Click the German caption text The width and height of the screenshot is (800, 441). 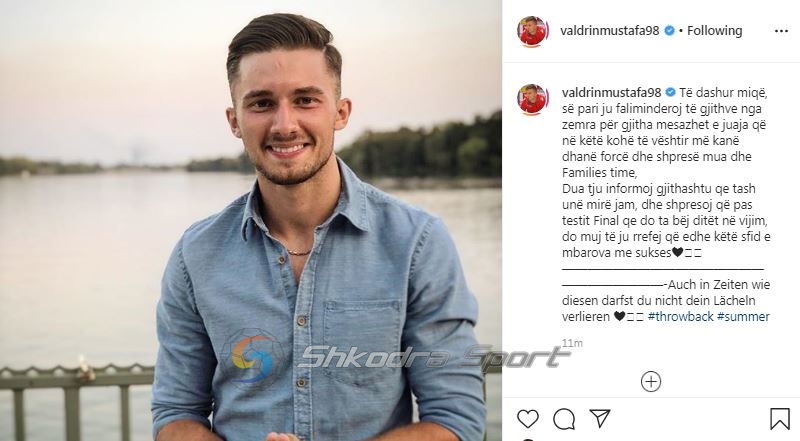coord(666,300)
